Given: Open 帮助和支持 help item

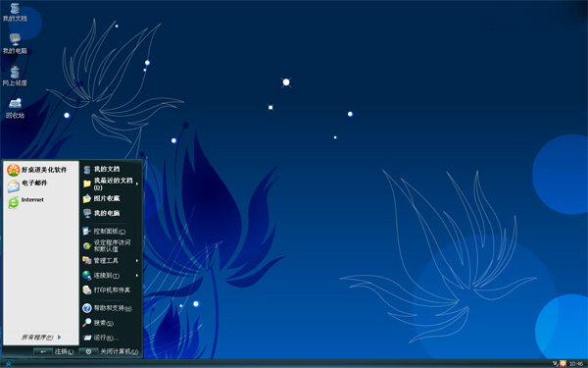Looking at the screenshot, I should pyautogui.click(x=111, y=308).
